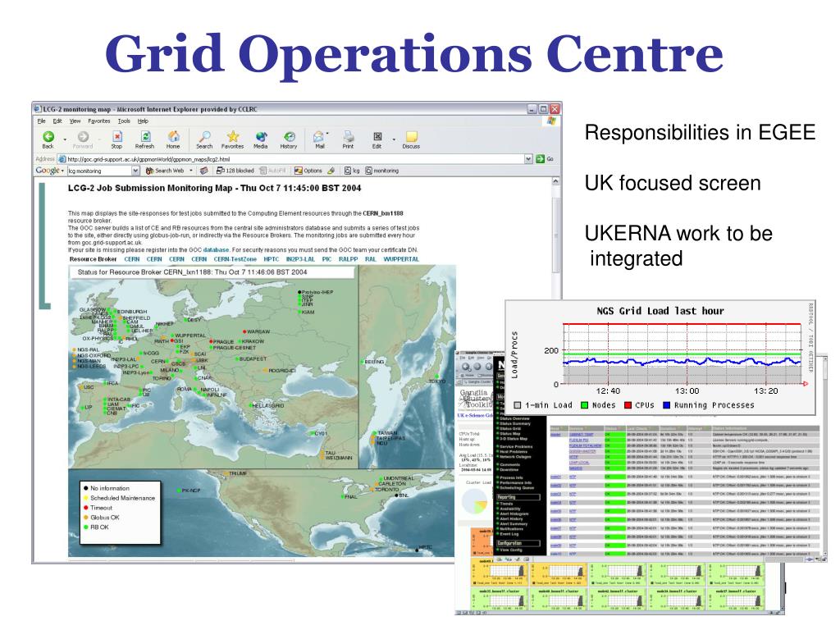Click the Search Web button
The height and width of the screenshot is (630, 840).
pos(165,171)
